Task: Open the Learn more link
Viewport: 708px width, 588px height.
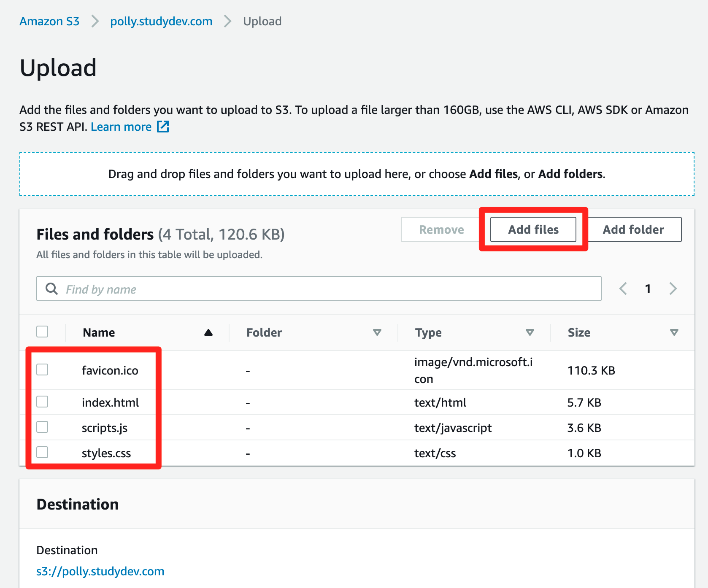Action: (x=121, y=127)
